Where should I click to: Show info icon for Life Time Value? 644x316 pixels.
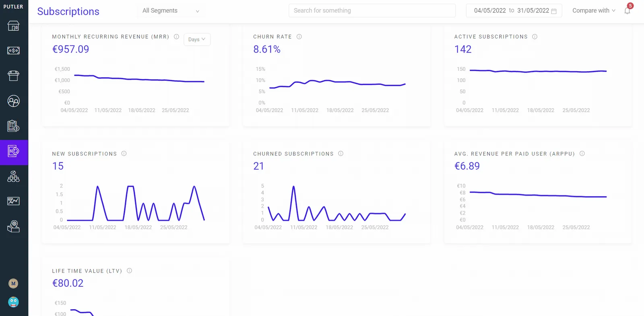coord(129,271)
